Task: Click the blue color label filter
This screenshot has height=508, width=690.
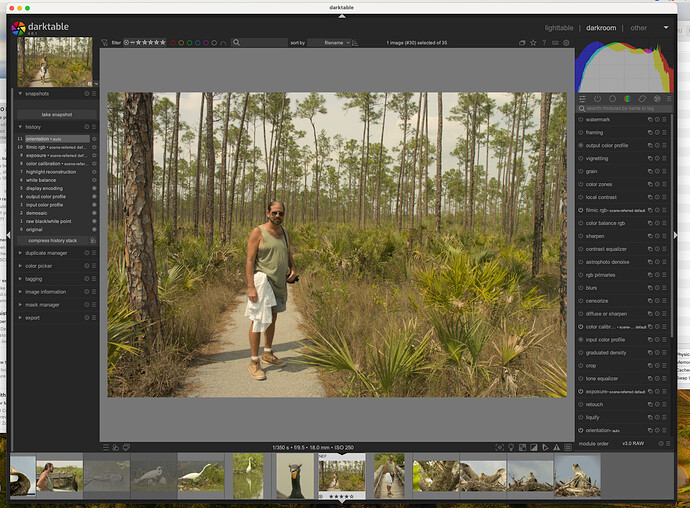Action: tap(198, 43)
